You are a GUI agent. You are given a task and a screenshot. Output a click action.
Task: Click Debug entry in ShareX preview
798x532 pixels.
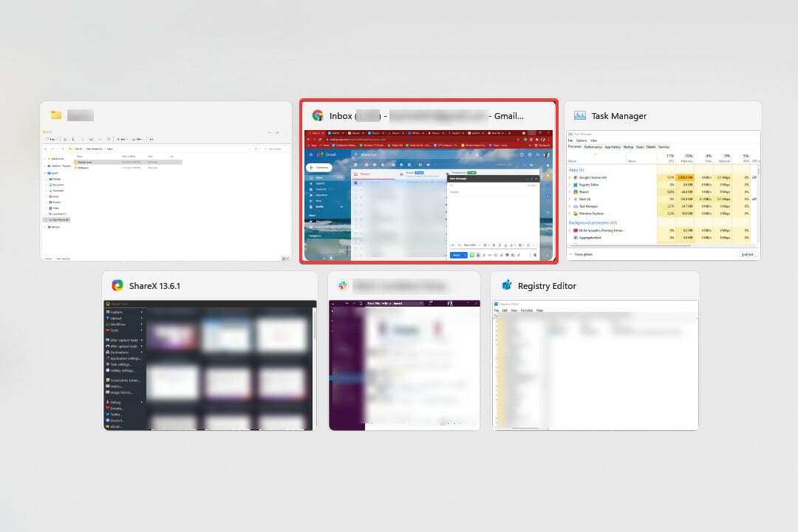(123, 402)
